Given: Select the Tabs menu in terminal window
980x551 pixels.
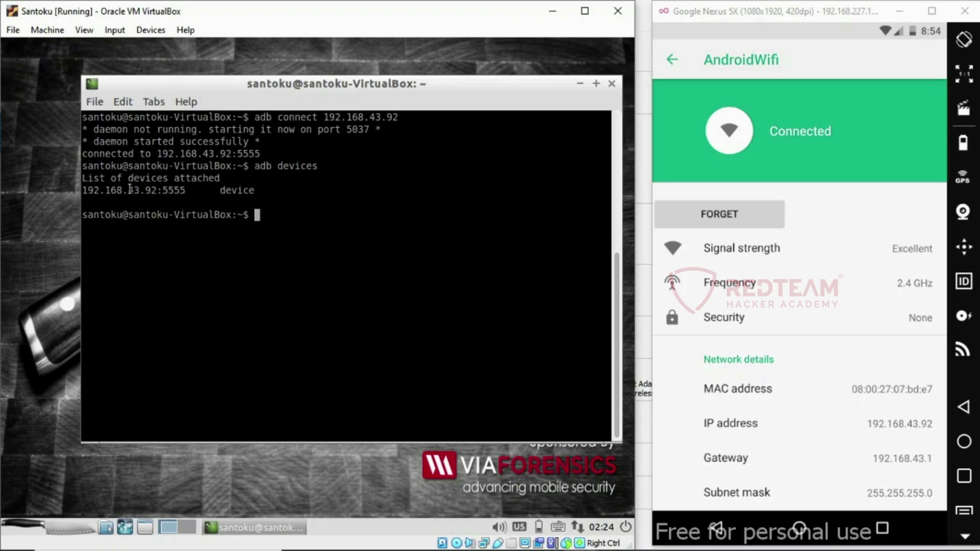Looking at the screenshot, I should [154, 102].
